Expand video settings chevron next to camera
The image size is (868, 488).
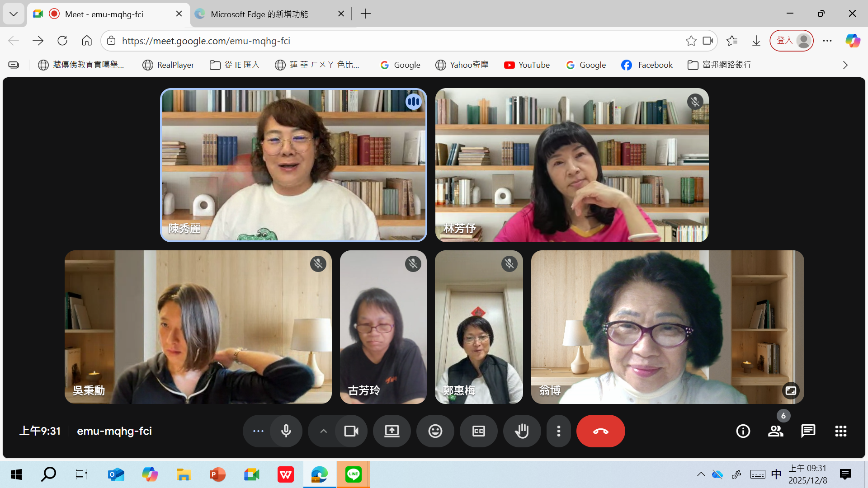323,431
